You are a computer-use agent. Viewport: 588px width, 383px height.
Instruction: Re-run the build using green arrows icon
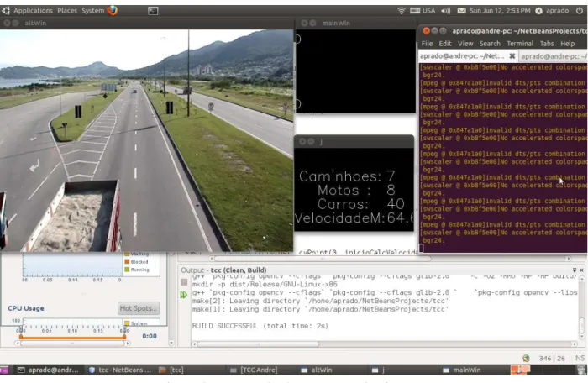click(x=184, y=295)
